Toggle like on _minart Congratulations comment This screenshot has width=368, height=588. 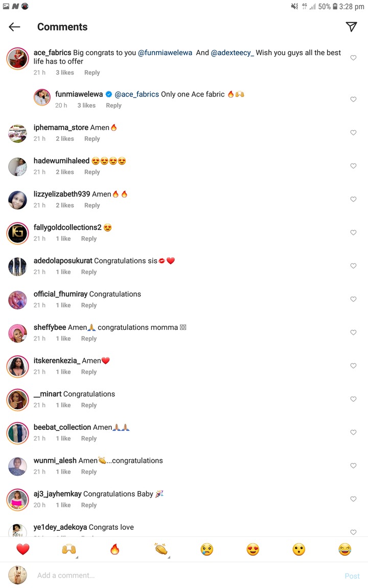point(353,399)
